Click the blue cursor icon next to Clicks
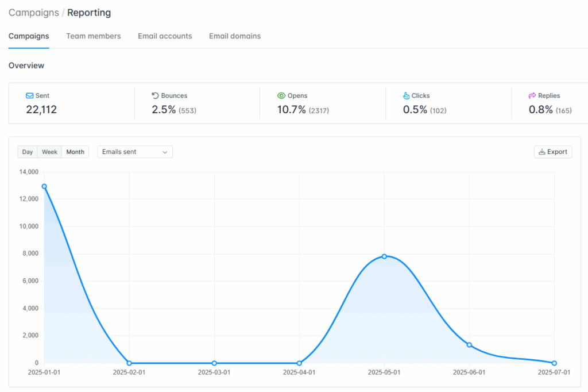Viewport: 588px width, 392px height. 407,96
